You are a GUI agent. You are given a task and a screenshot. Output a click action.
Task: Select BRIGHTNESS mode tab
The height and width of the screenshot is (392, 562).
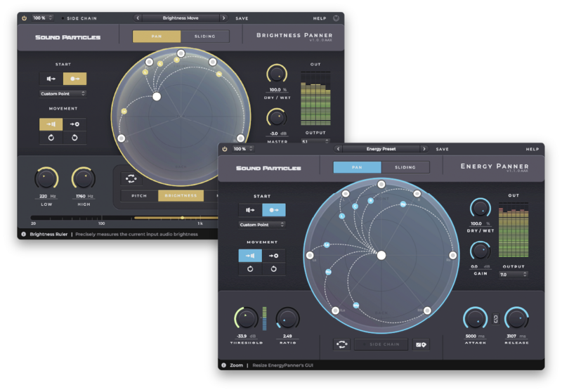(x=181, y=195)
